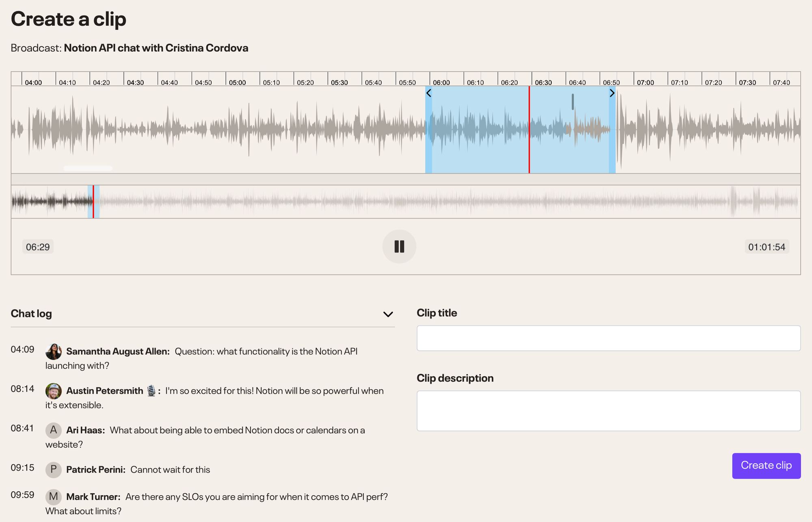The width and height of the screenshot is (812, 522).
Task: Click the 07:00 ruler mark
Action: [x=645, y=82]
